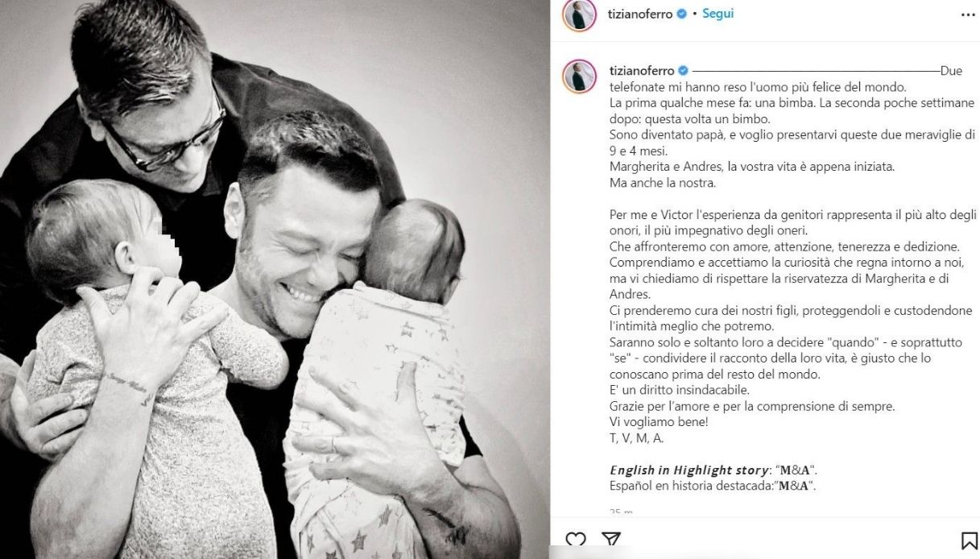
Task: Like the post with the heart icon
Action: click(576, 540)
